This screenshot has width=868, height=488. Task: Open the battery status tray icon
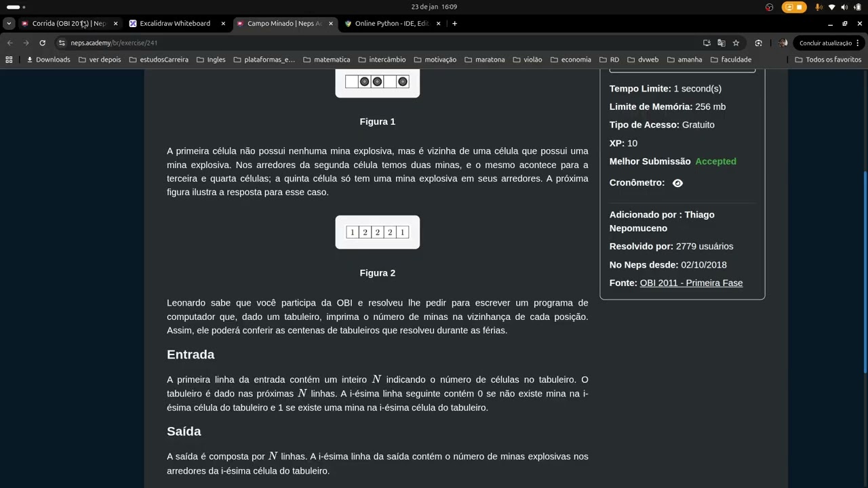(x=857, y=7)
